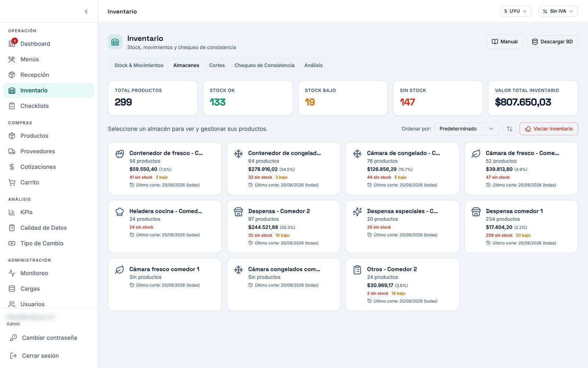This screenshot has width=588, height=368.
Task: Open Despensa - Comedor 2 warehouse card
Action: [283, 226]
